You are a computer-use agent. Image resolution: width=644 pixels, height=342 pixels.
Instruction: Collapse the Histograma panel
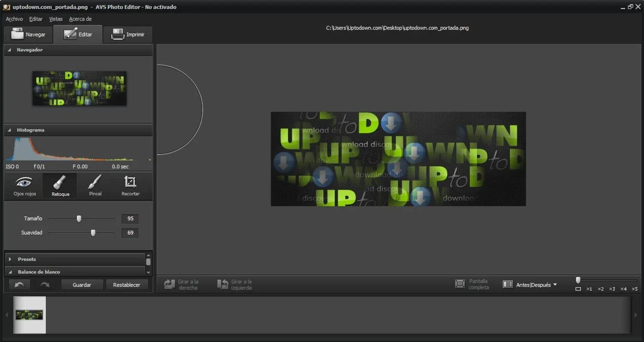pyautogui.click(x=9, y=130)
